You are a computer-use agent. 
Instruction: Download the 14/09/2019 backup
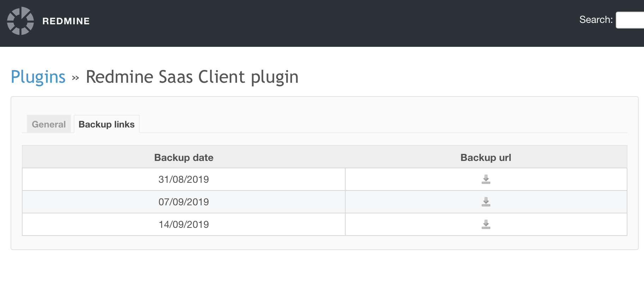click(x=486, y=224)
